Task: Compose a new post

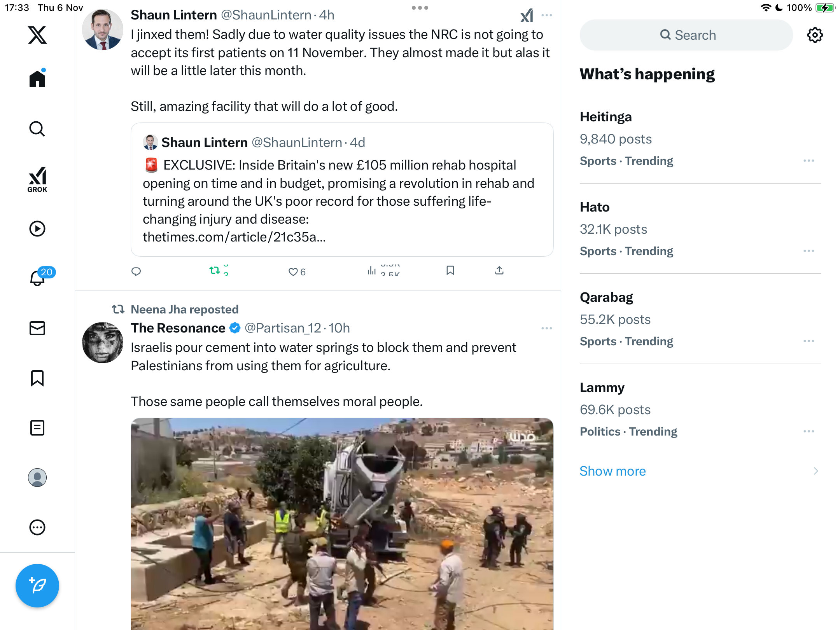Action: [x=37, y=585]
